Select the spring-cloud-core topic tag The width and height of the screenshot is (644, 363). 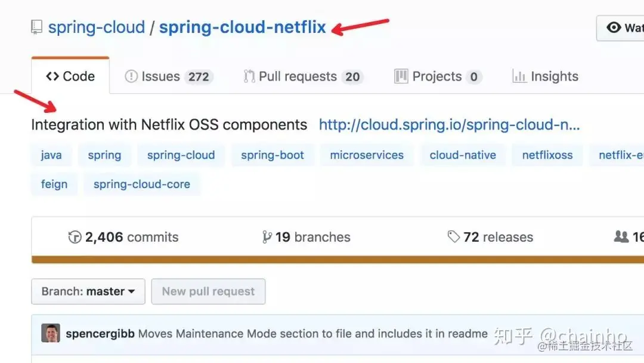[142, 184]
